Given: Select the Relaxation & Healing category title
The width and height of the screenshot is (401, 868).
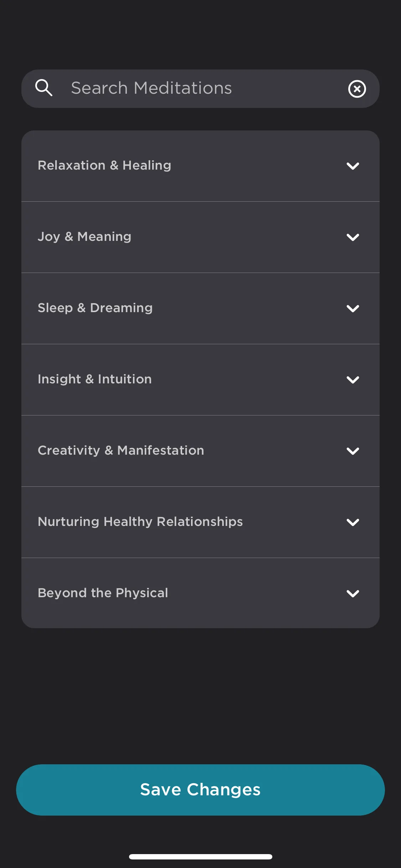Looking at the screenshot, I should coord(104,166).
